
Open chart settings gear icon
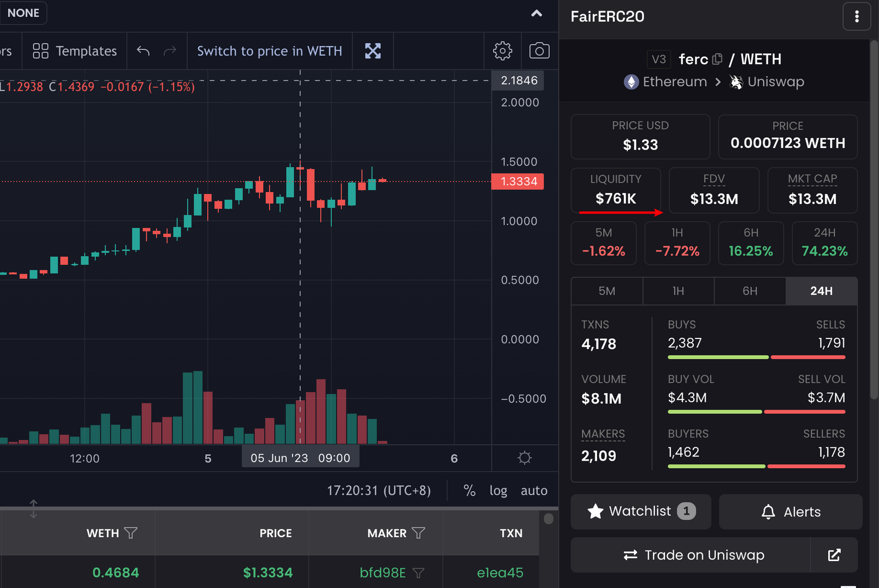(x=502, y=51)
